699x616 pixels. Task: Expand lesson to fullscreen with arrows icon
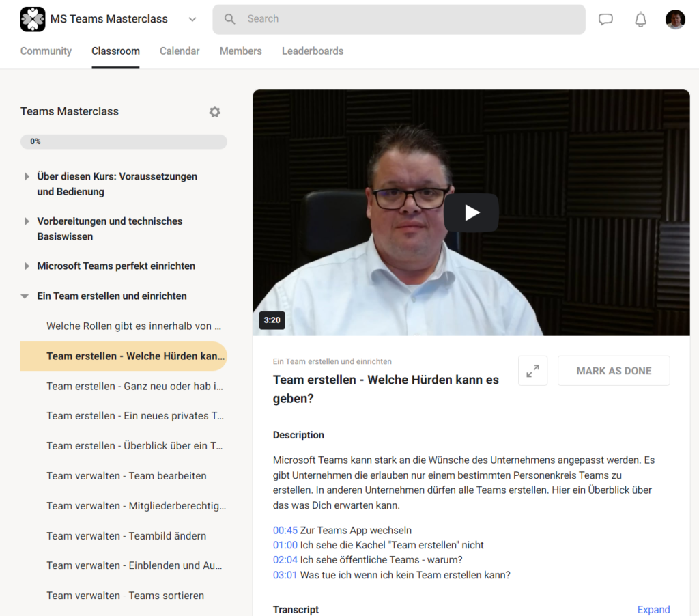click(x=532, y=371)
